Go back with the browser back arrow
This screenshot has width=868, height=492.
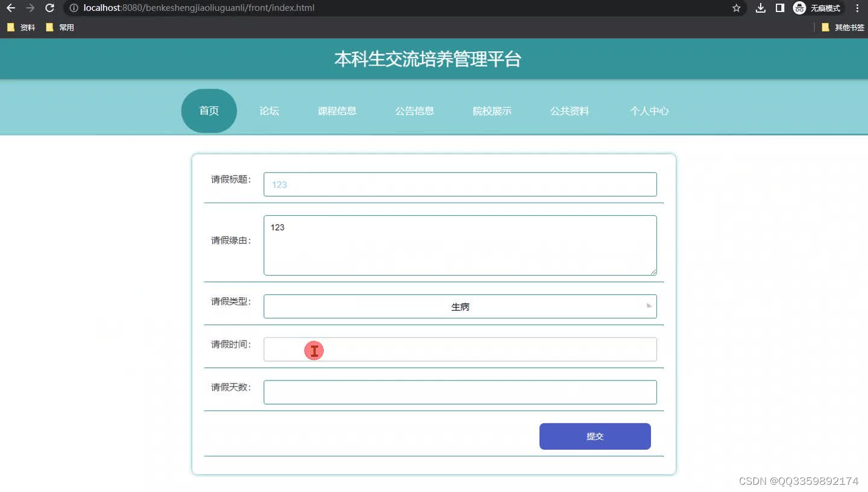click(10, 8)
